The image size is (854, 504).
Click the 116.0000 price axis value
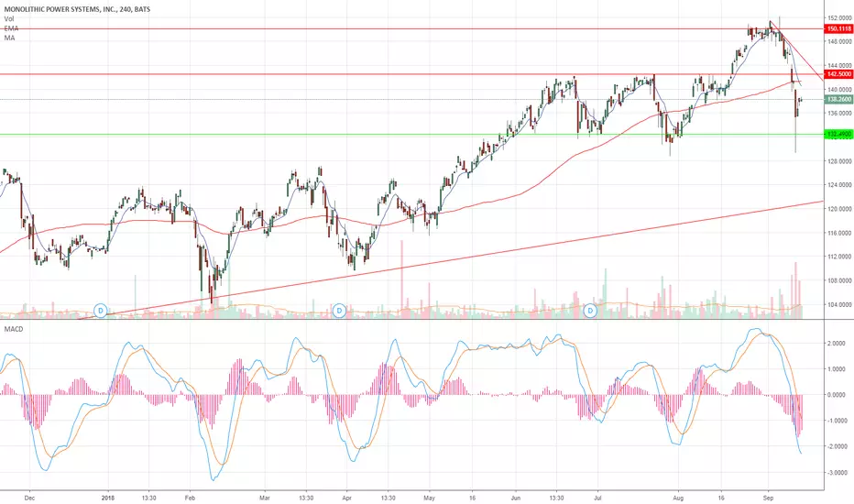840,233
